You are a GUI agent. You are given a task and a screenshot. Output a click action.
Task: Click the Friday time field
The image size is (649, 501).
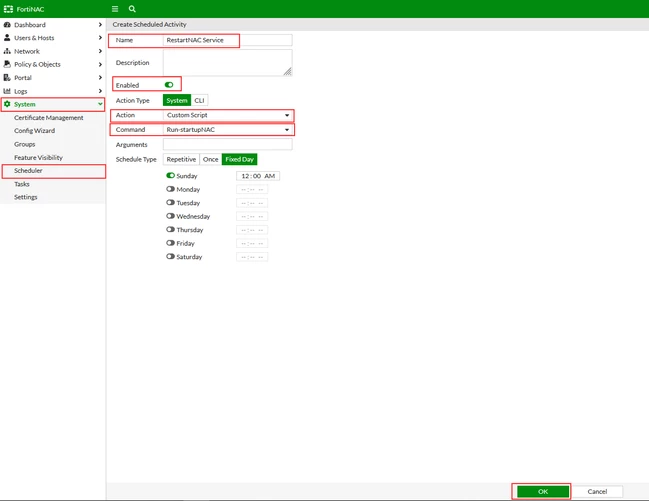[x=252, y=243]
